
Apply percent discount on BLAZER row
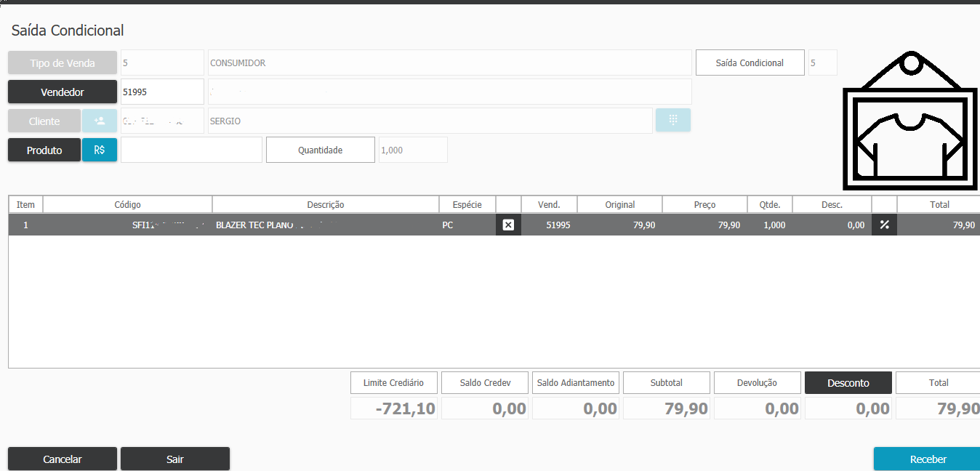884,225
